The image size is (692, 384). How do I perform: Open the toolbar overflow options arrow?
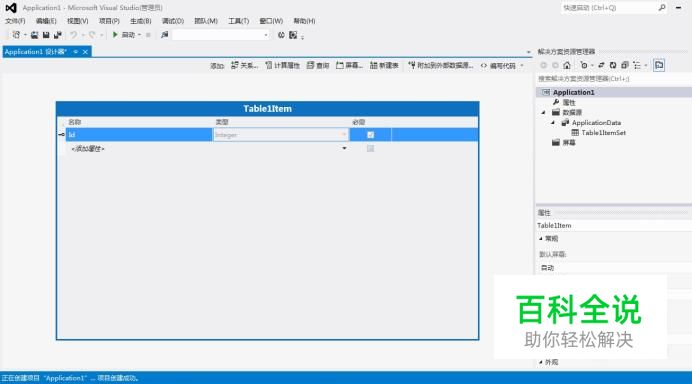(302, 38)
